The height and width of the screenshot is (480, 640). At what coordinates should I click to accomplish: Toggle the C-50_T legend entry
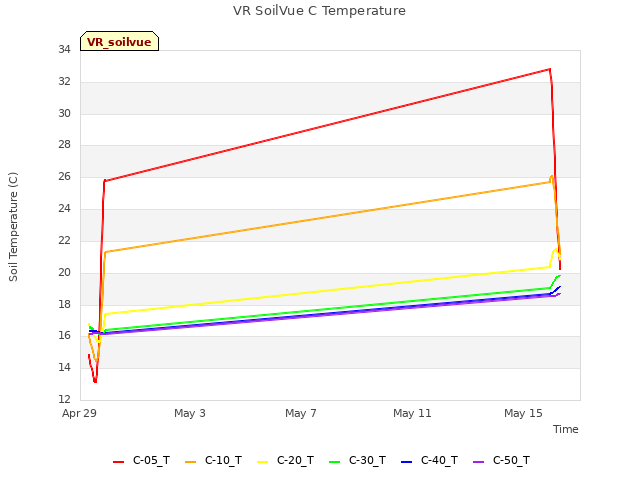(501, 461)
